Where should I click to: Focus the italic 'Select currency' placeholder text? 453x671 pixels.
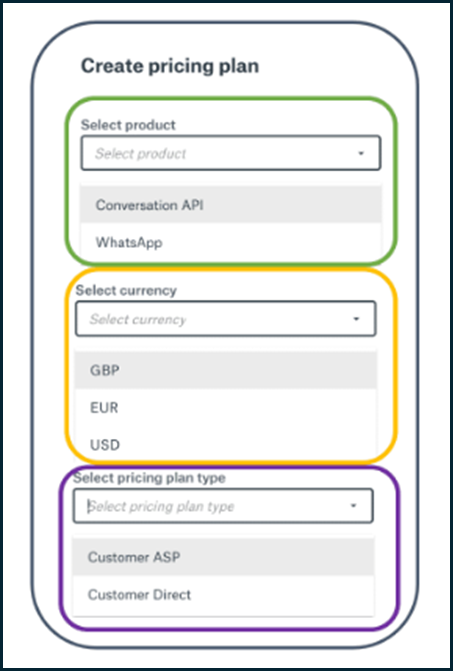(137, 319)
